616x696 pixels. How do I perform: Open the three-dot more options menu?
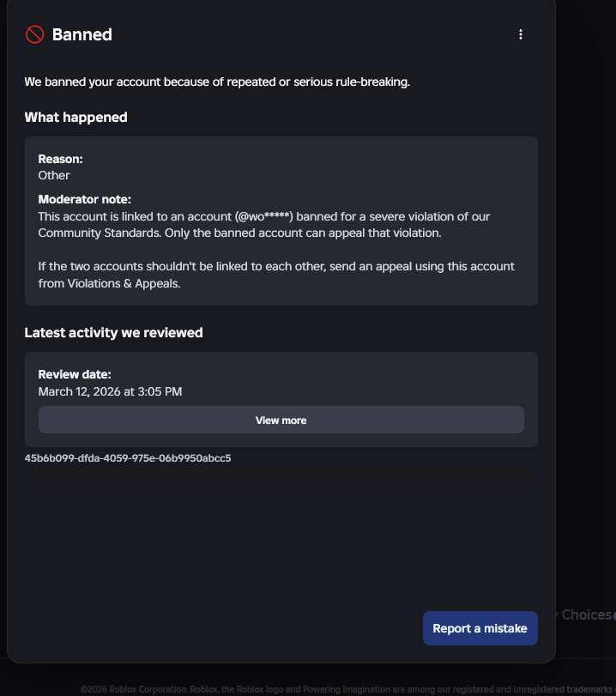click(x=520, y=34)
